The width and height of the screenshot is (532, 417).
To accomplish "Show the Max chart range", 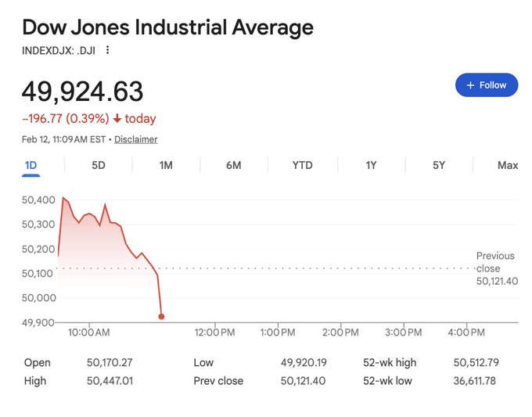I will pyautogui.click(x=507, y=165).
